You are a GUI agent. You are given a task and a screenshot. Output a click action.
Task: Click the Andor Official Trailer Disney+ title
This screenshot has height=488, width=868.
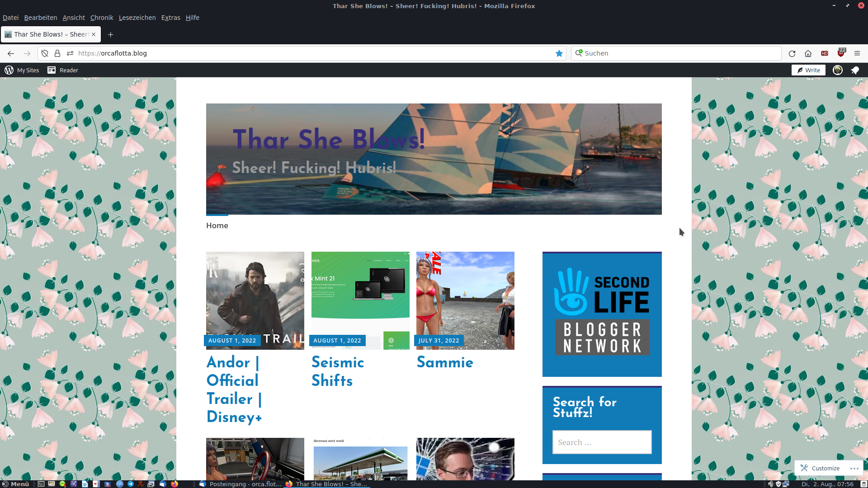coord(234,389)
